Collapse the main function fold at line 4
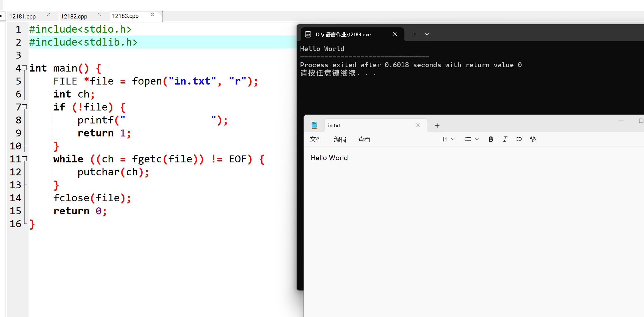Image resolution: width=644 pixels, height=317 pixels. (x=24, y=68)
